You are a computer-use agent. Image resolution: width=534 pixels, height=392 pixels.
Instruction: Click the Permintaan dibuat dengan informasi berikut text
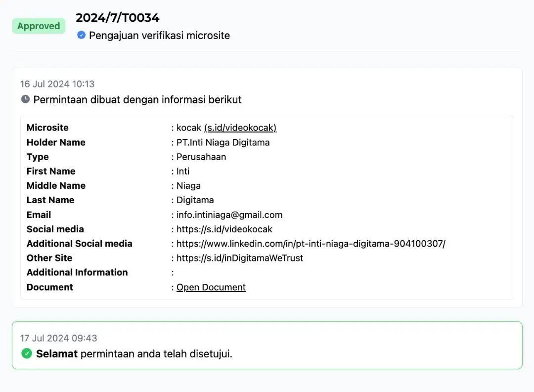click(x=137, y=100)
